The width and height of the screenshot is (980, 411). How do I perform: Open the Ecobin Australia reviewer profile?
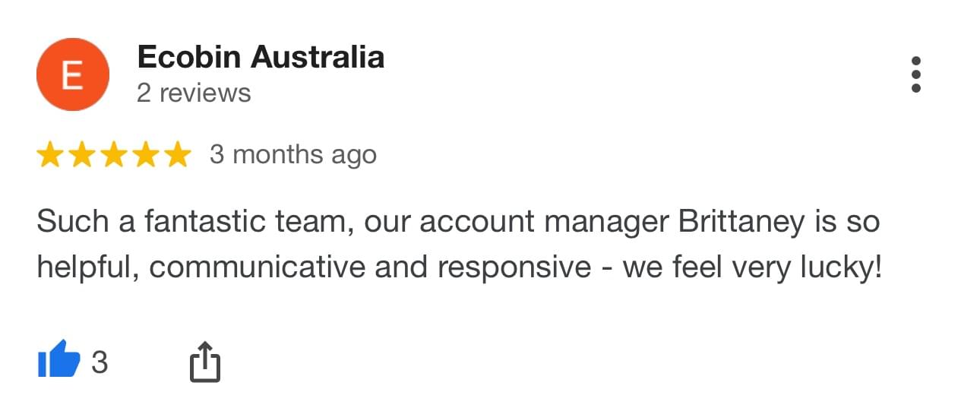tap(261, 58)
